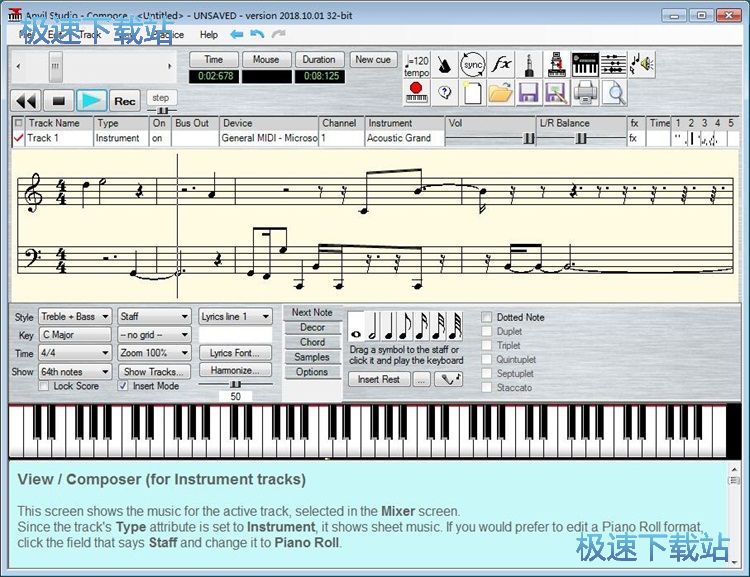The width and height of the screenshot is (750, 577).
Task: Click the metronome icon
Action: tap(444, 64)
